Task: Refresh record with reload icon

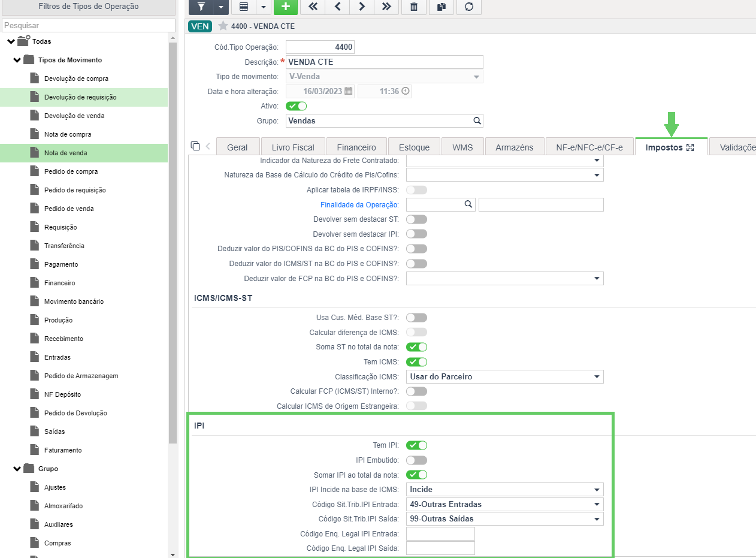Action: 469,7
